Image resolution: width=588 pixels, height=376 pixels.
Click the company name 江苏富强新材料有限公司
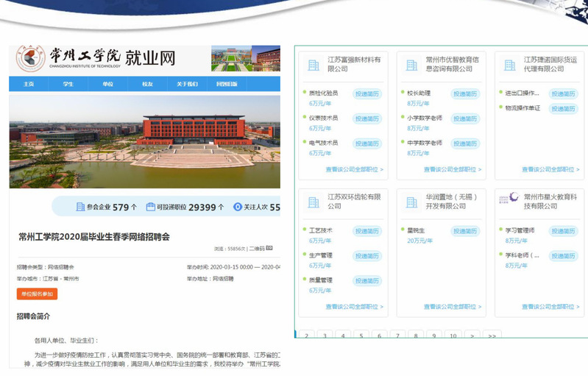coord(354,64)
